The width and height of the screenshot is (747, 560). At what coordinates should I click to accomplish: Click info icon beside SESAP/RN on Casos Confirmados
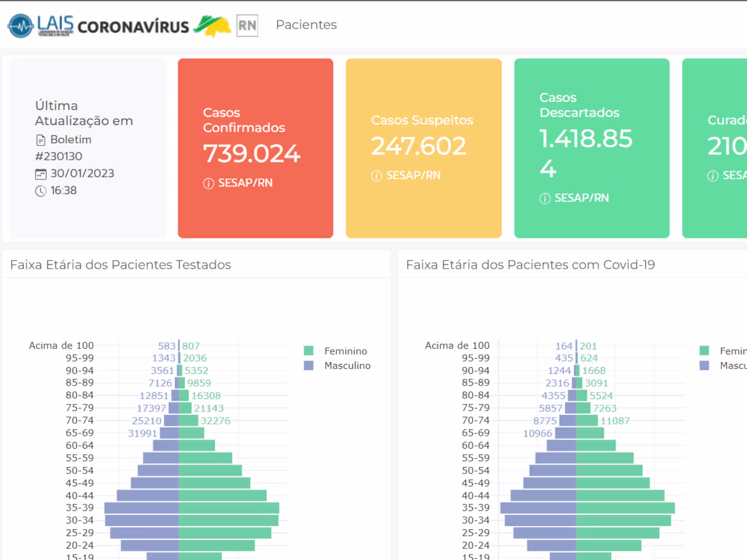(209, 184)
